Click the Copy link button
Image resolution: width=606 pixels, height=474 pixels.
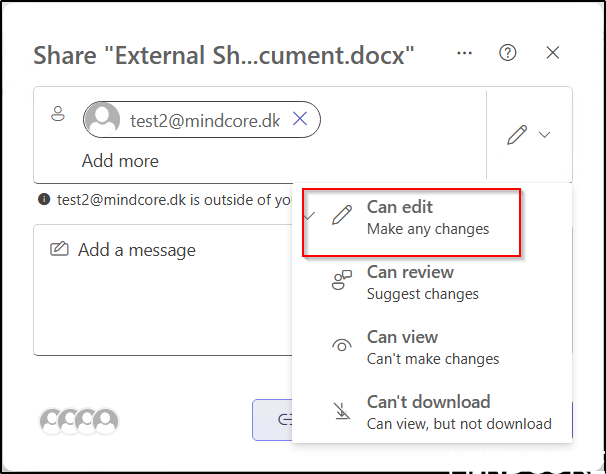(272, 420)
